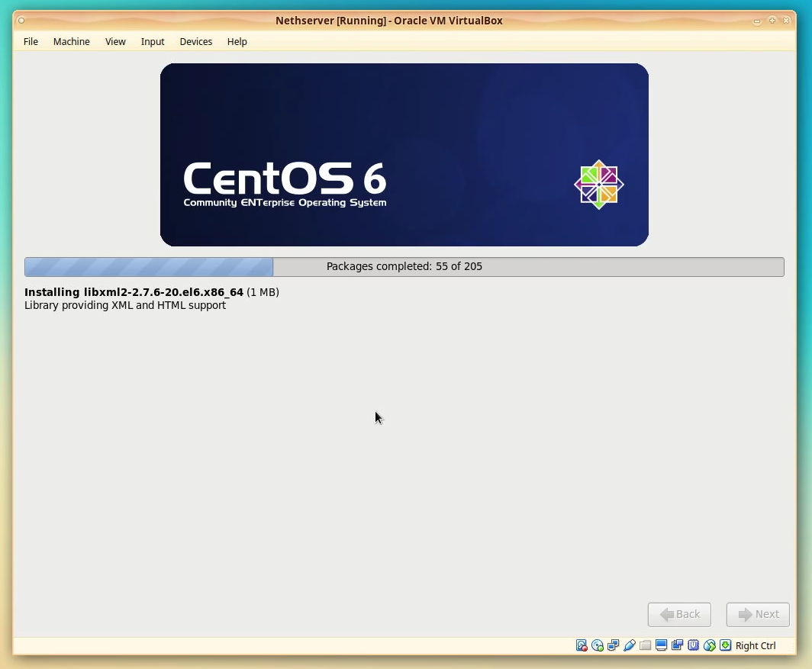The height and width of the screenshot is (669, 812).
Task: Click the CPU virtualization chip status icon
Action: (694, 645)
